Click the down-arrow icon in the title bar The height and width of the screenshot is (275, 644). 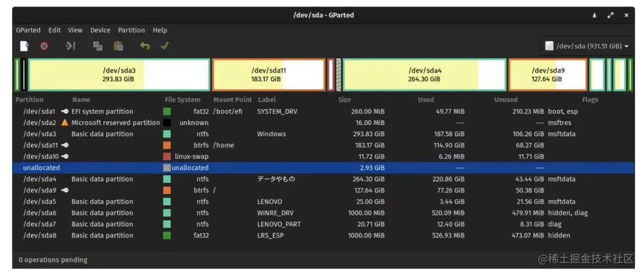[x=595, y=15]
